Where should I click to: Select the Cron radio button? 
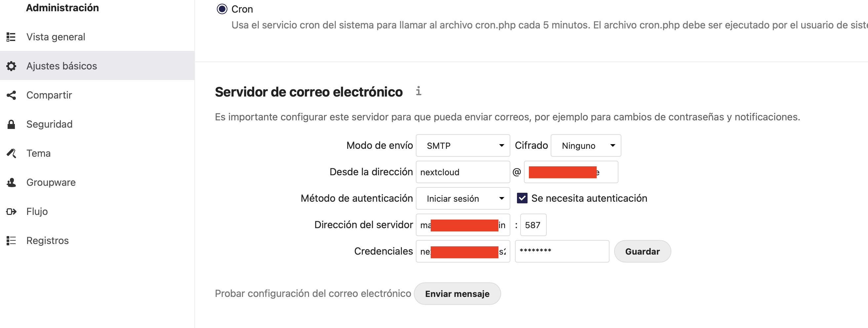(222, 9)
